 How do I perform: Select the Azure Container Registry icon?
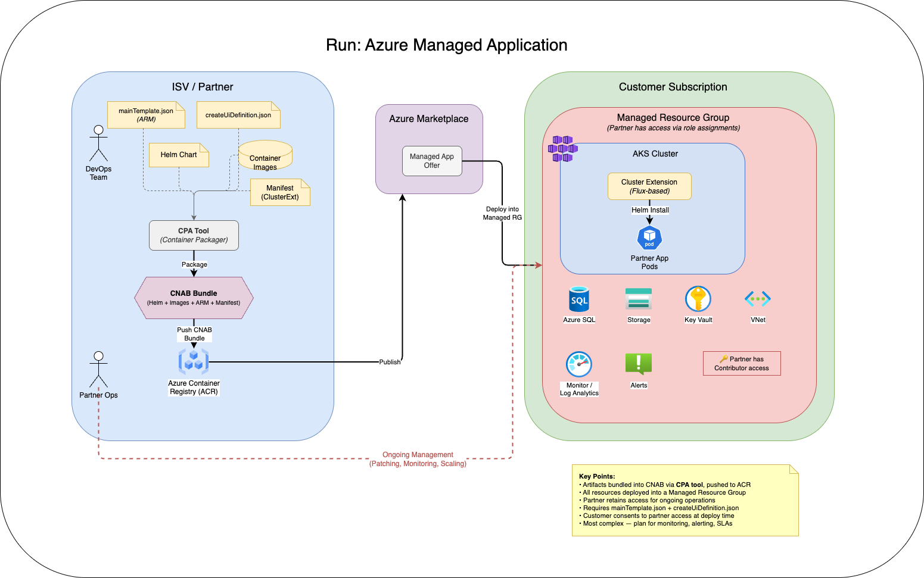pos(194,361)
